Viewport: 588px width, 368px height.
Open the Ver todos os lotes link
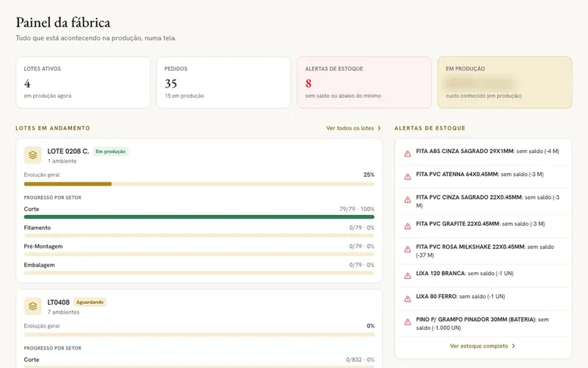(x=354, y=128)
